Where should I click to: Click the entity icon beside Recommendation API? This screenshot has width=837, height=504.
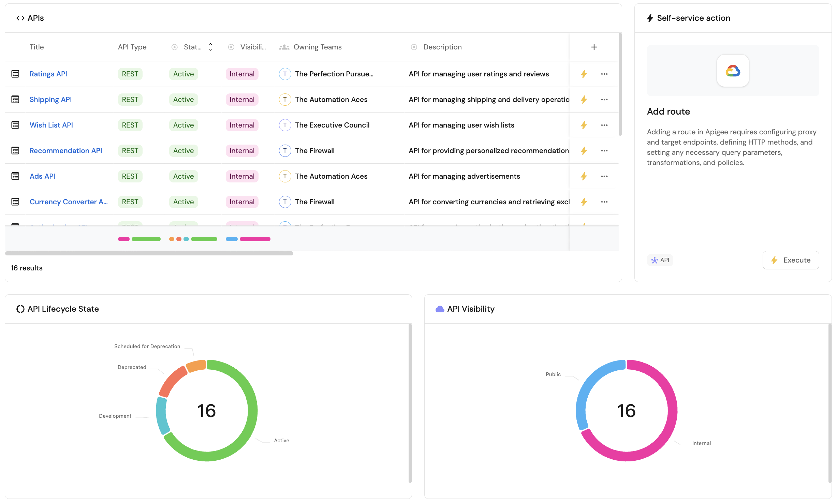tap(15, 151)
